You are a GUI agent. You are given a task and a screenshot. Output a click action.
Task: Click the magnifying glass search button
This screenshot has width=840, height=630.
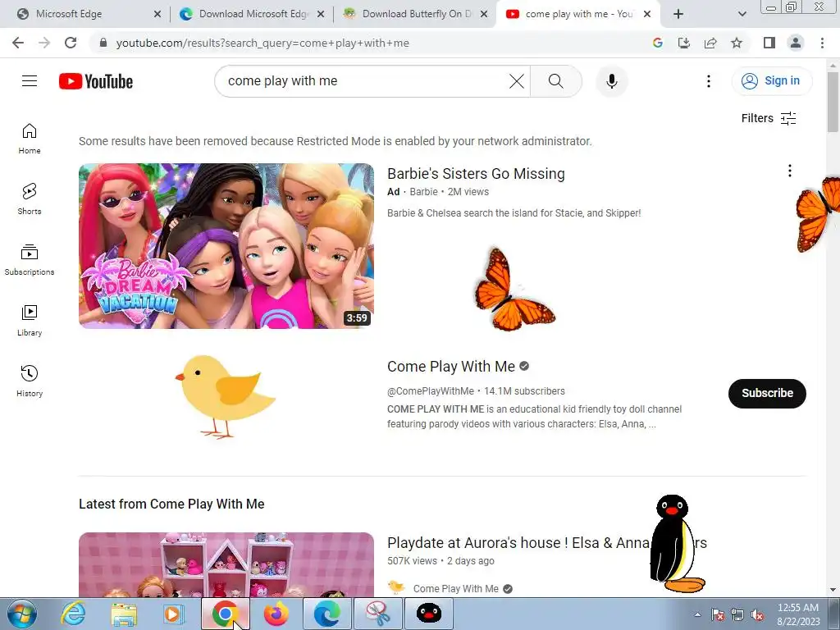point(556,81)
